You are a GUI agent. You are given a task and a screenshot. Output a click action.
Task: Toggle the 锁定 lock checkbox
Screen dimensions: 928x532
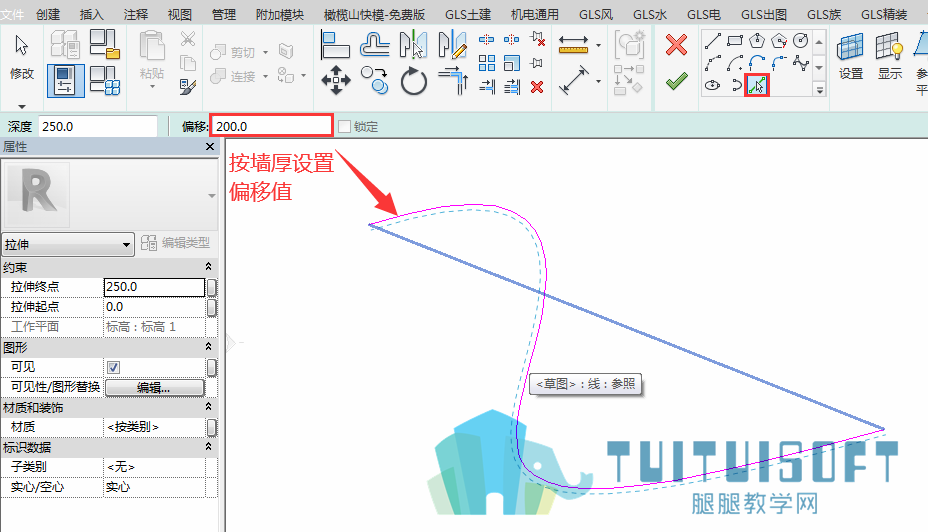(x=344, y=127)
